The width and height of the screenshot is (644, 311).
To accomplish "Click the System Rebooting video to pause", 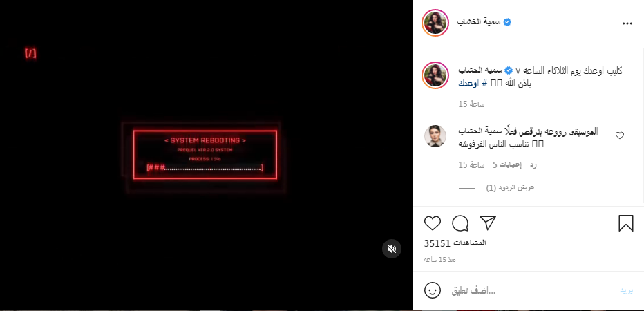I will 205,155.
